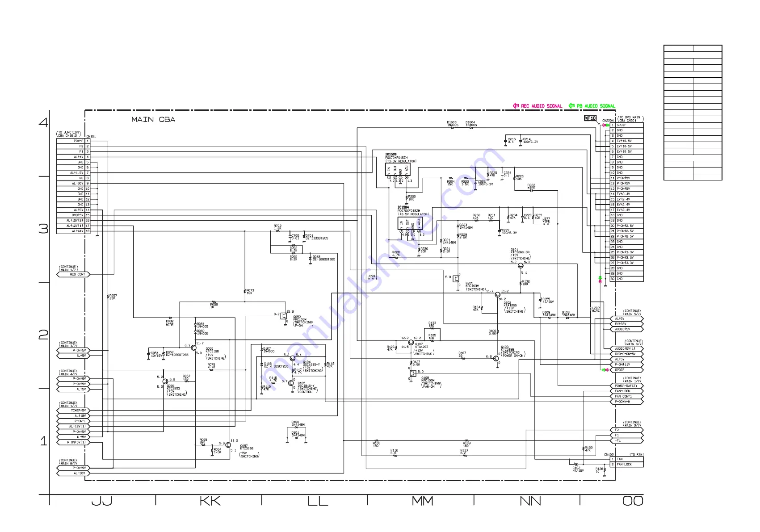Click the R702 1.8K resistor symbol
The image size is (760, 532).
coord(277,231)
